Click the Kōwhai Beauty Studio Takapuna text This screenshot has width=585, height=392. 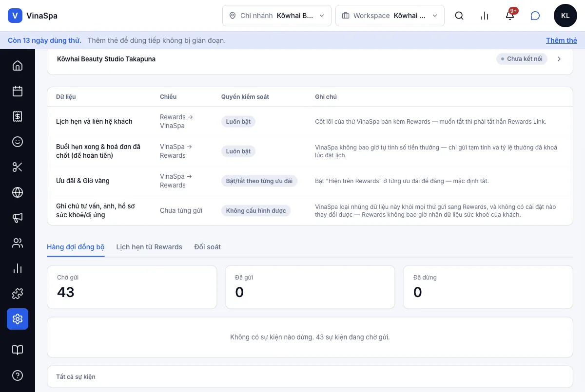[106, 59]
